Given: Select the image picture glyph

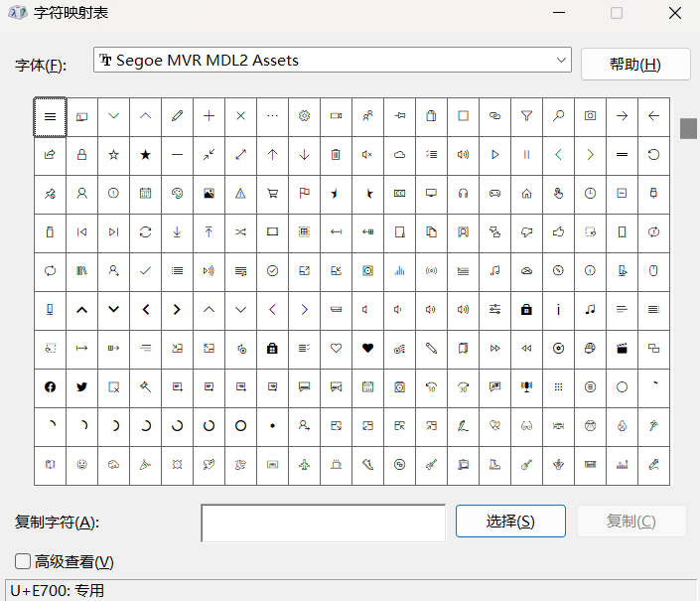Looking at the screenshot, I should (x=209, y=194).
